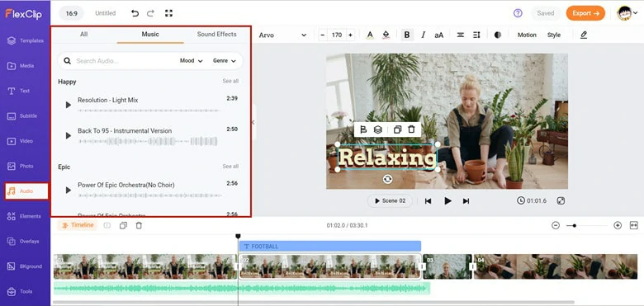Viewport: 644px width, 306px height.
Task: Open the Photo sidebar panel
Action: (21, 166)
